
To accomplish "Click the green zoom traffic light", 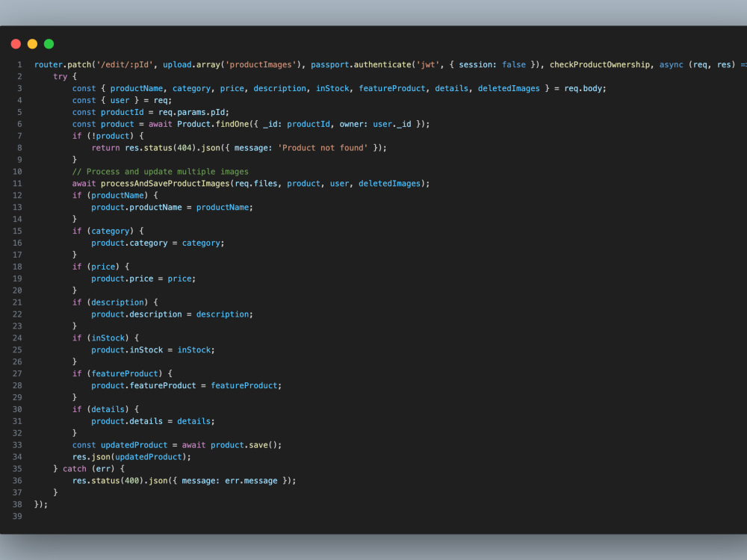I will click(49, 44).
